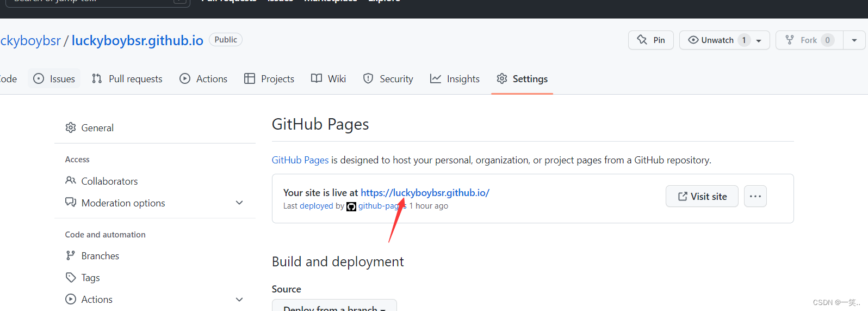The width and height of the screenshot is (868, 311).
Task: Click Actions in the settings sidebar
Action: (97, 299)
